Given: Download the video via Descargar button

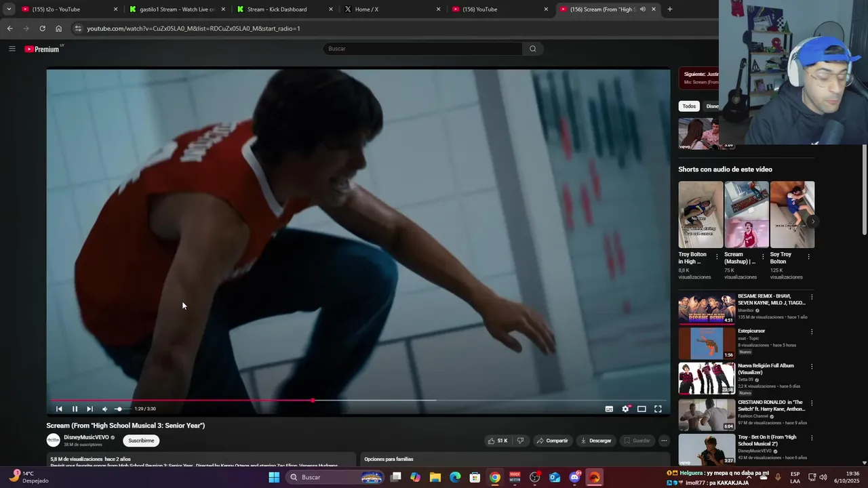Looking at the screenshot, I should (595, 441).
